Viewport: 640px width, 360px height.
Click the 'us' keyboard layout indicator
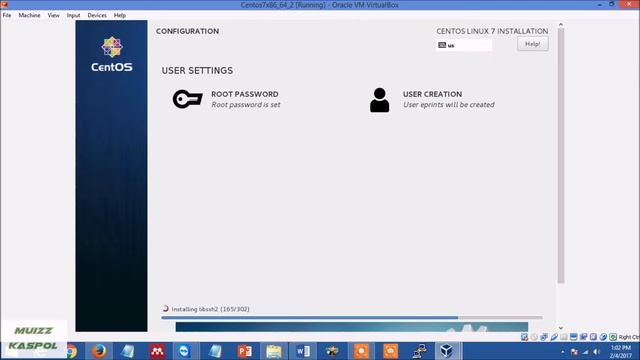pyautogui.click(x=464, y=45)
